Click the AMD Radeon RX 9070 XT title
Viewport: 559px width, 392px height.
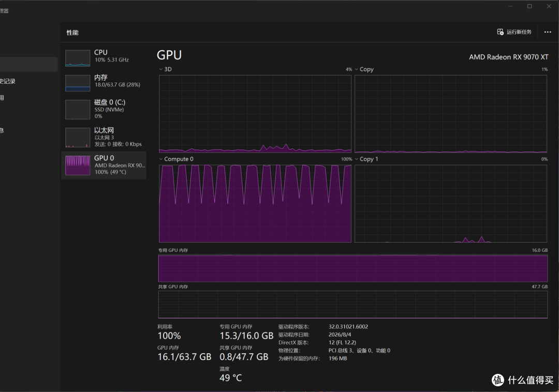[x=509, y=57]
